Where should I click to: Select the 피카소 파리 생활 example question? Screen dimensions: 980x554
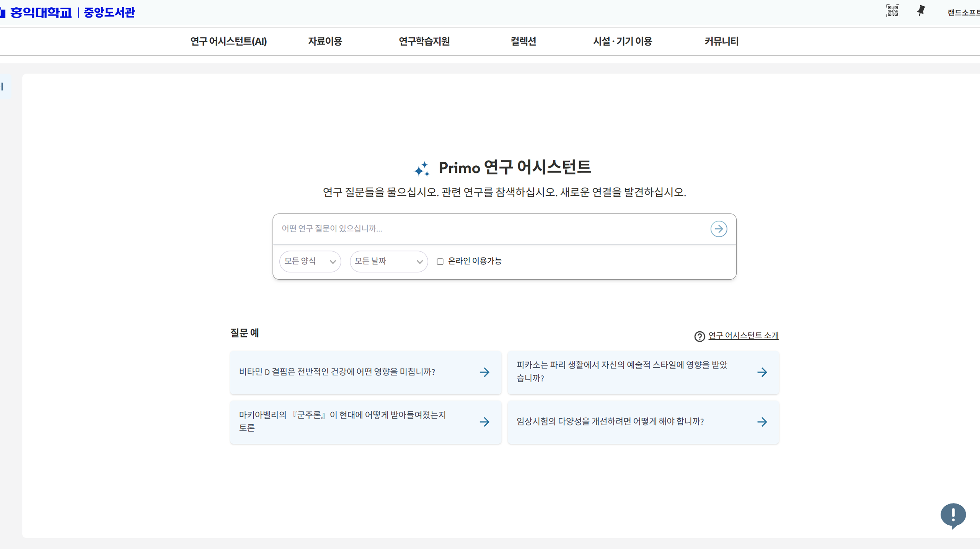click(x=643, y=372)
